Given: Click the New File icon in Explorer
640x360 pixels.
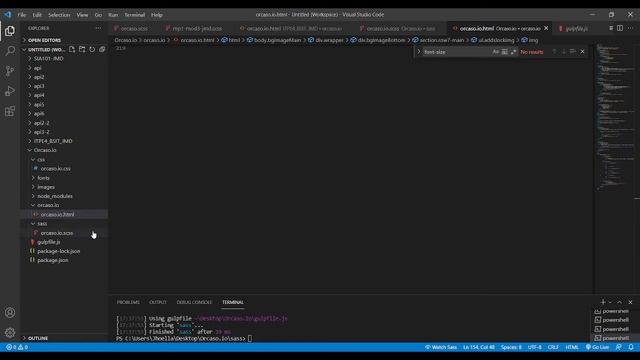Looking at the screenshot, I should pyautogui.click(x=72, y=49).
